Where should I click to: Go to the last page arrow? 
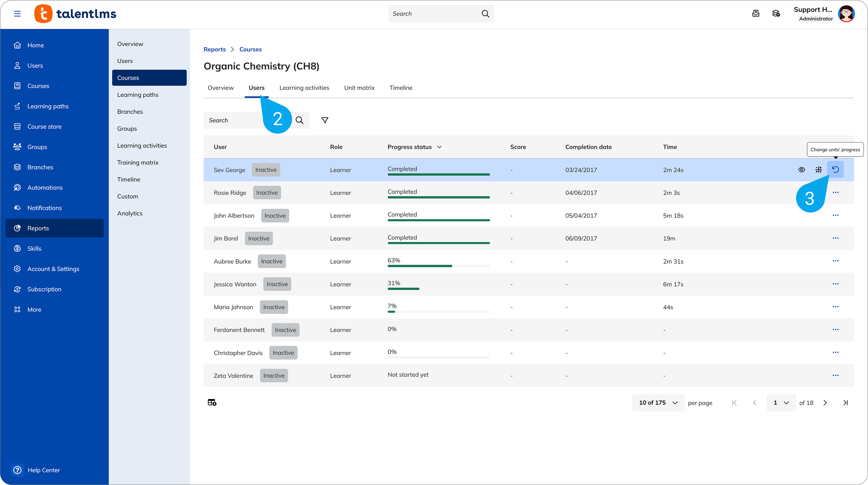point(845,403)
